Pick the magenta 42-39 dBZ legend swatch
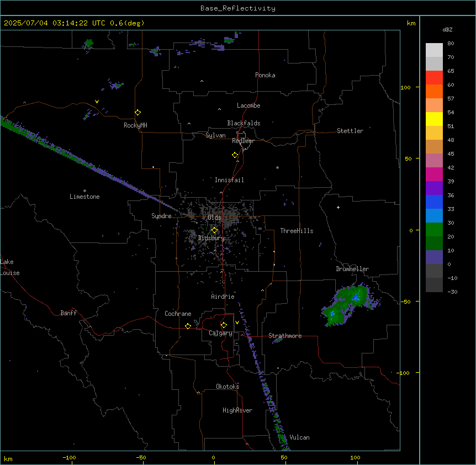The image size is (476, 465). click(x=434, y=174)
